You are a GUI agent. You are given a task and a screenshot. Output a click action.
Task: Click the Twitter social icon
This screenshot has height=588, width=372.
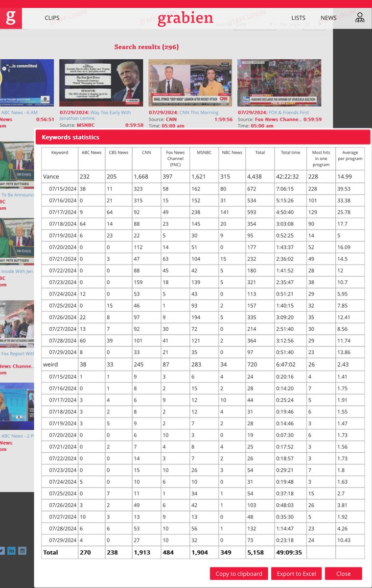pos(1,551)
